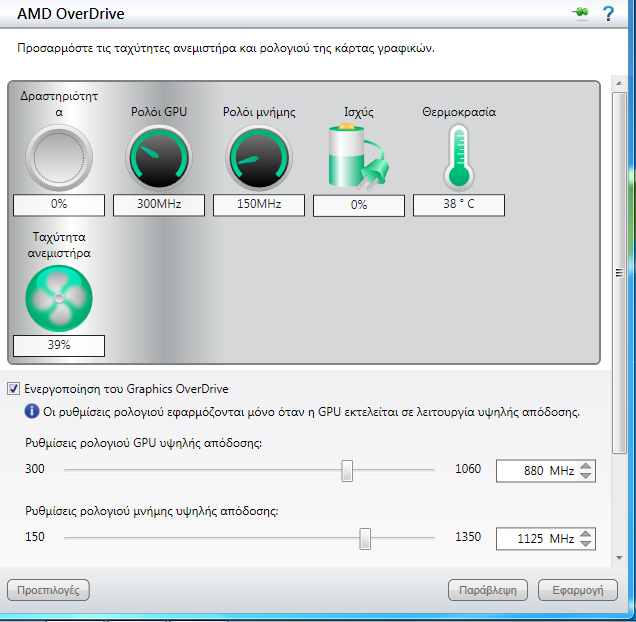Click the green pin icon in header
This screenshot has width=636, height=622.
(x=581, y=13)
